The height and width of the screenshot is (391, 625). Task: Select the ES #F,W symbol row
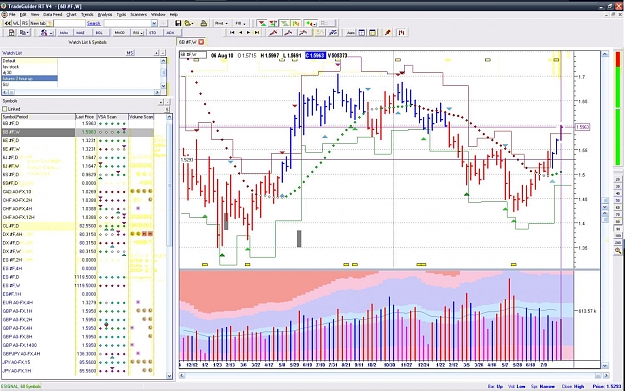click(78, 285)
